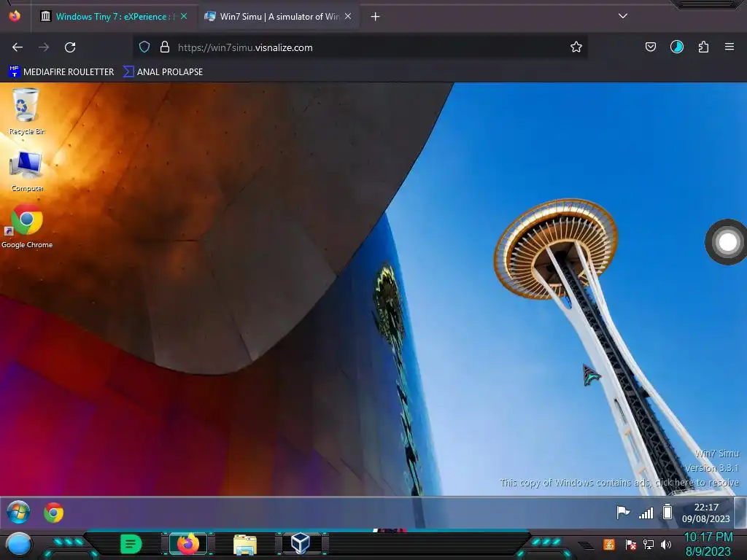Select the Computer desktop icon
Viewport: 747px width, 560px height.
[x=27, y=171]
